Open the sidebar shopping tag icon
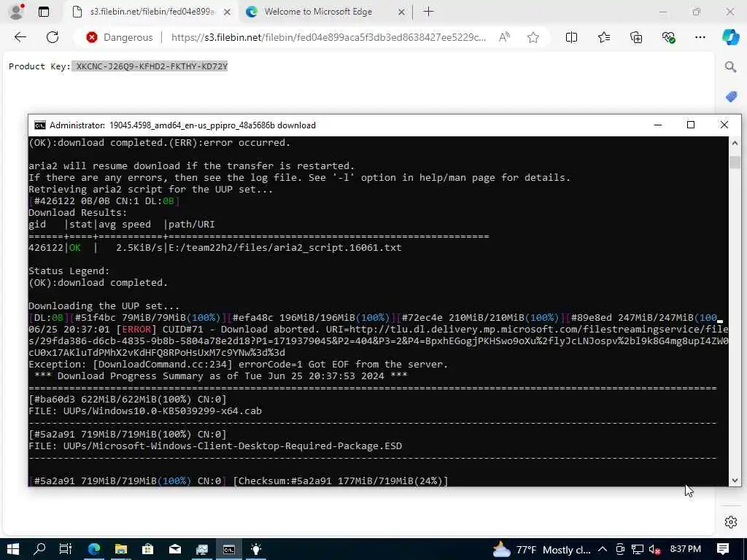The width and height of the screenshot is (747, 560). click(731, 97)
